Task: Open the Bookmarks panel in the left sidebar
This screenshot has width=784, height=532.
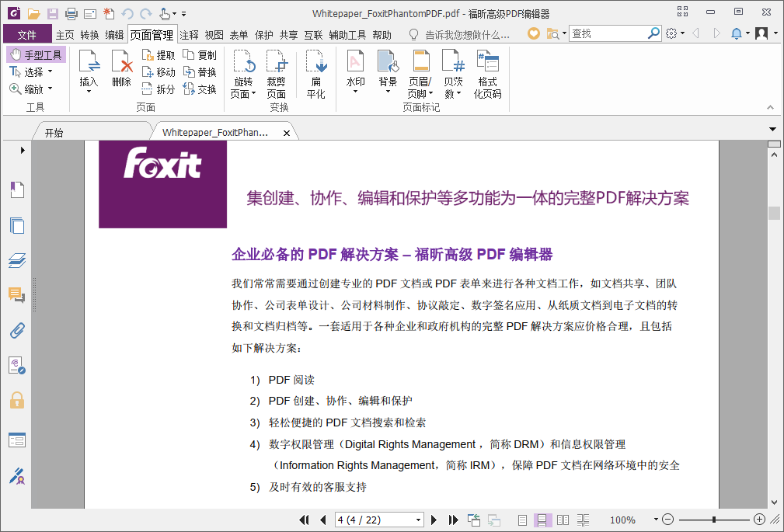Action: point(16,189)
